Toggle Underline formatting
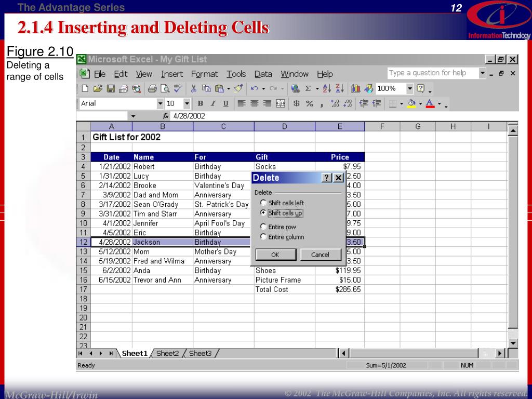This screenshot has height=399, width=532. pyautogui.click(x=225, y=103)
